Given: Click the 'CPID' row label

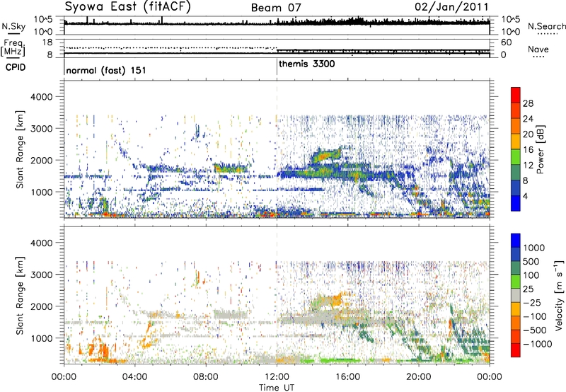Looking at the screenshot, I should click(16, 67).
